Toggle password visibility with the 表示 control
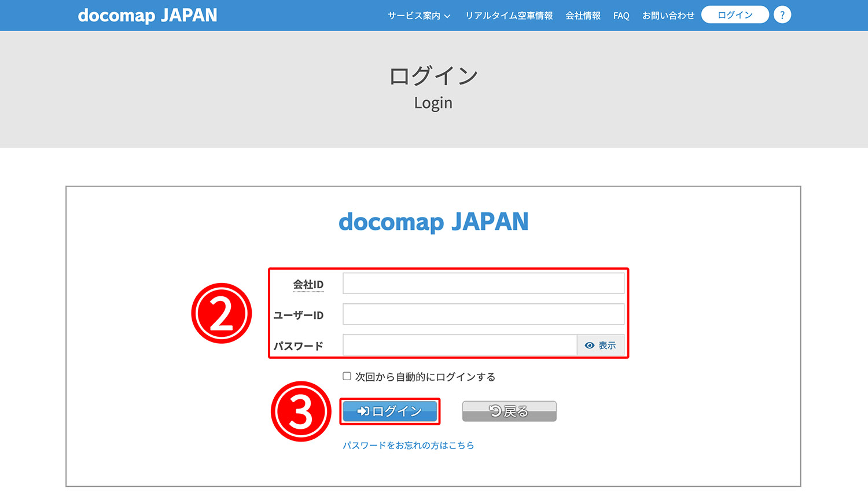Image resolution: width=868 pixels, height=500 pixels. tap(601, 345)
